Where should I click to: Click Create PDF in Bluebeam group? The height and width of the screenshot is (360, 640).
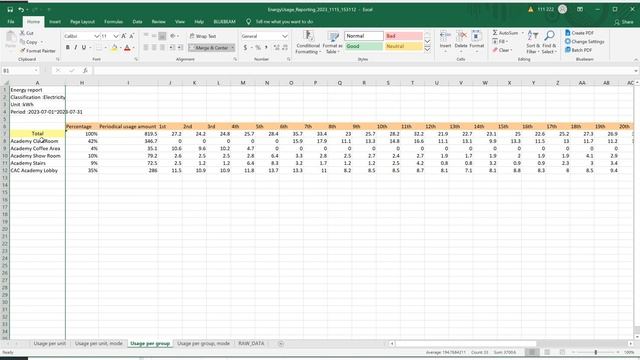pos(579,33)
